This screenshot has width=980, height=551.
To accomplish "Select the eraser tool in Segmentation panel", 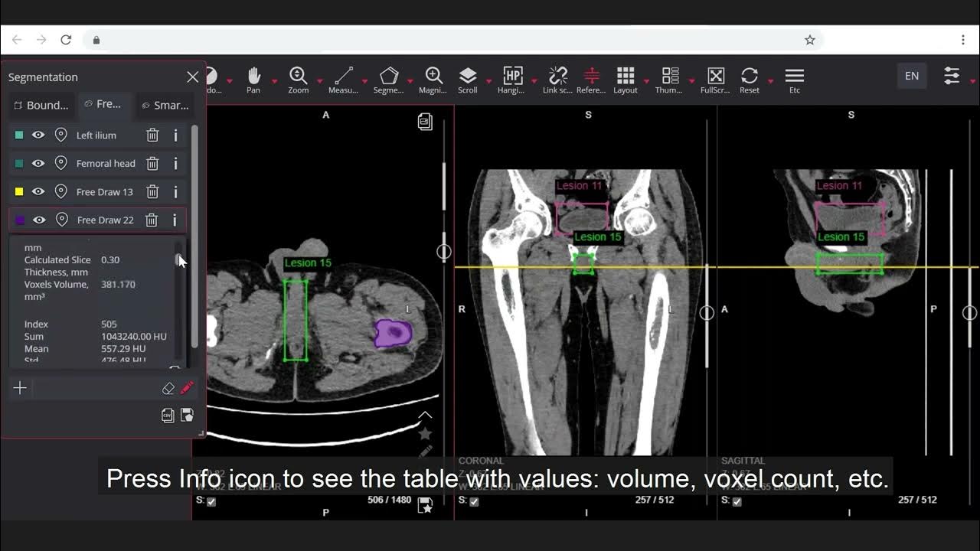I will point(168,389).
